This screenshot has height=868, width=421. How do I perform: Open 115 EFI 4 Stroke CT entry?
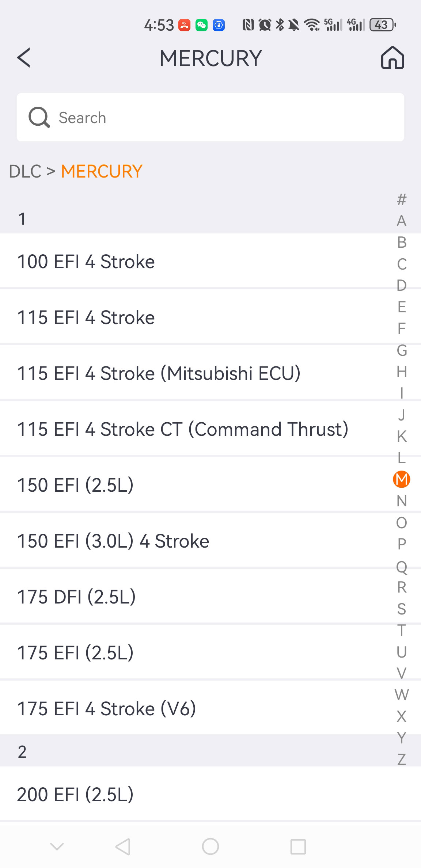(x=183, y=429)
